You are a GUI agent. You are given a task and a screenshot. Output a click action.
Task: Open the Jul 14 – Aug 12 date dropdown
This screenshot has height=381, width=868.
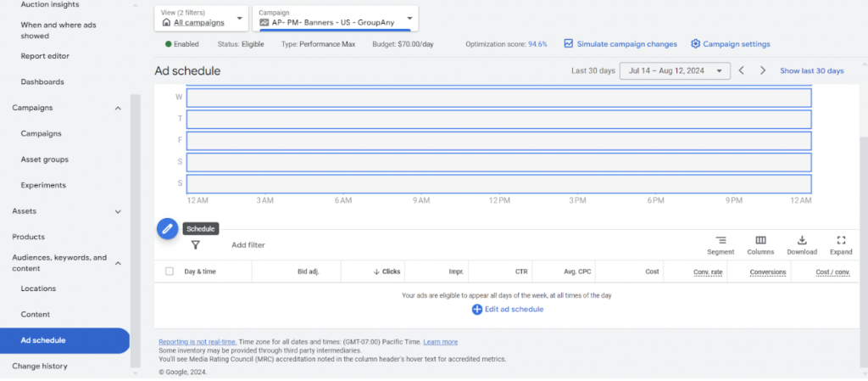click(675, 71)
